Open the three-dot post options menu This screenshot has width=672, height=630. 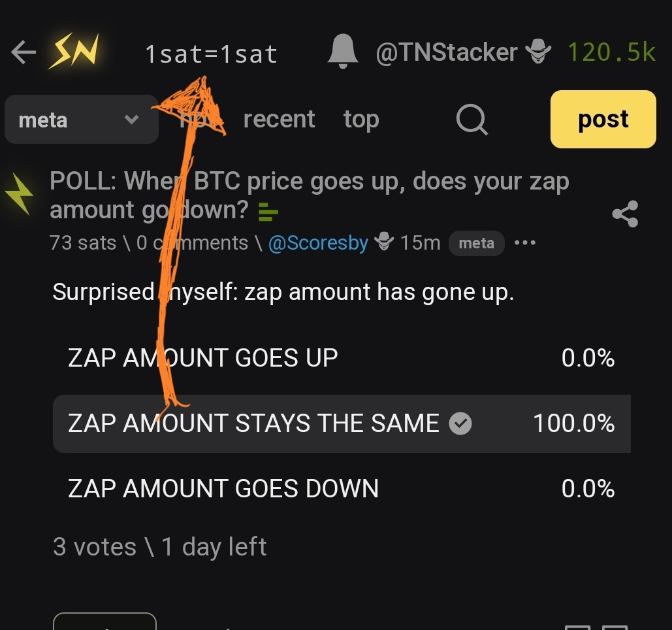[524, 243]
